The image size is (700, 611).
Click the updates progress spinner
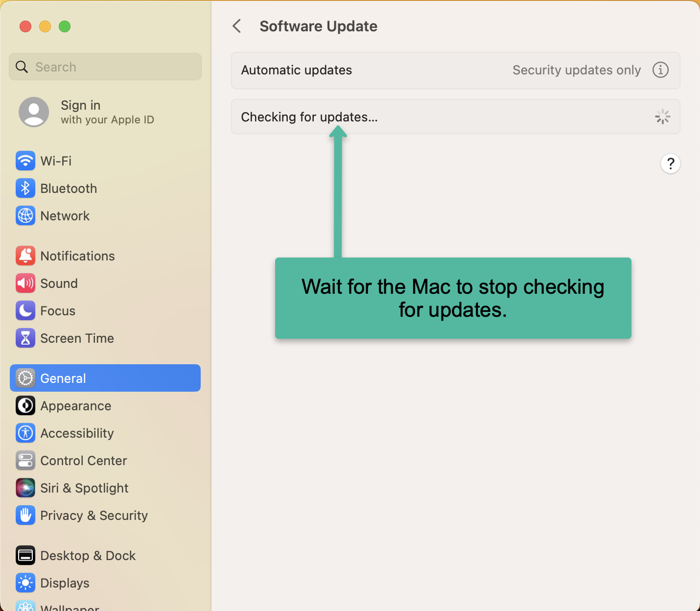[662, 117]
